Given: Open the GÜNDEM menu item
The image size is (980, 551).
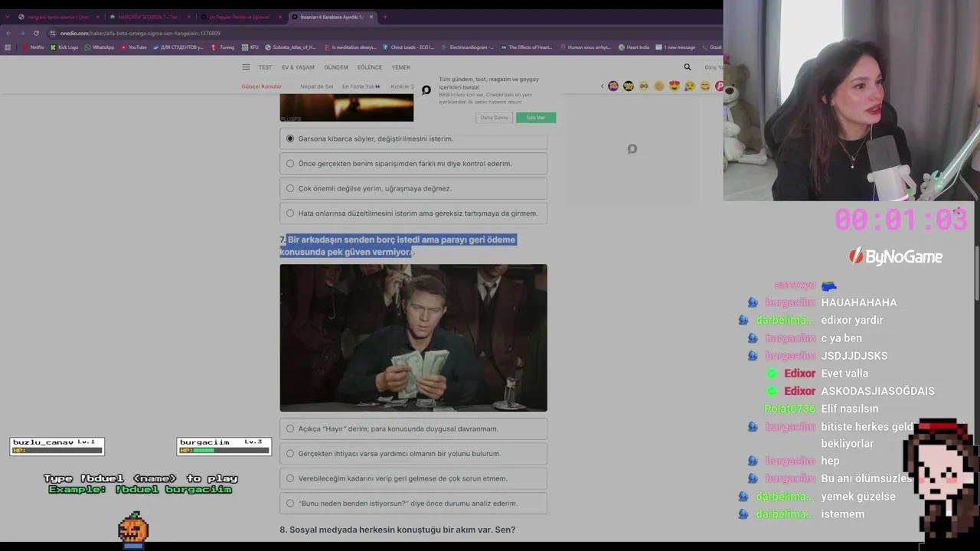Looking at the screenshot, I should coord(336,67).
